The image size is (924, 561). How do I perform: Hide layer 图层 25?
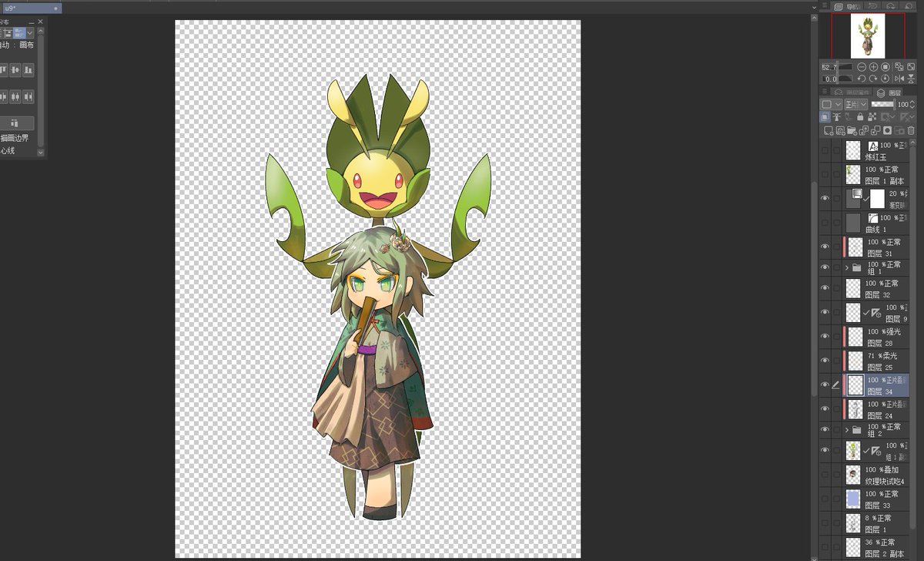point(825,361)
